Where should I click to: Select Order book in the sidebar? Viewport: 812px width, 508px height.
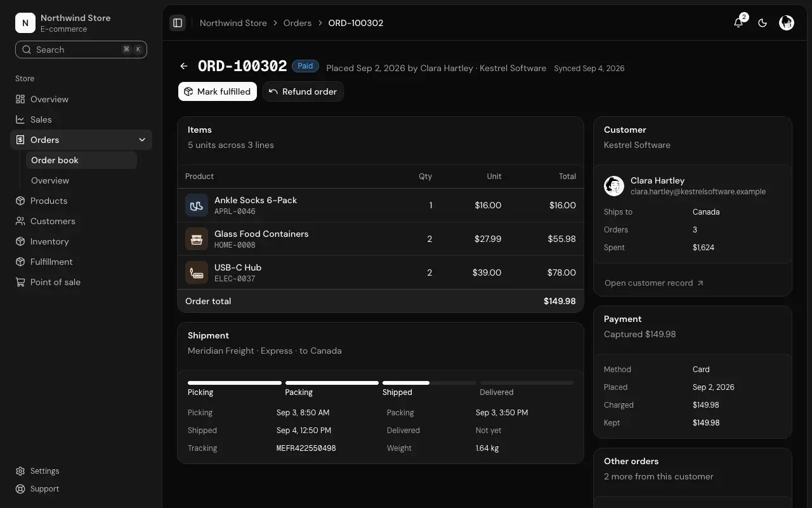81,160
